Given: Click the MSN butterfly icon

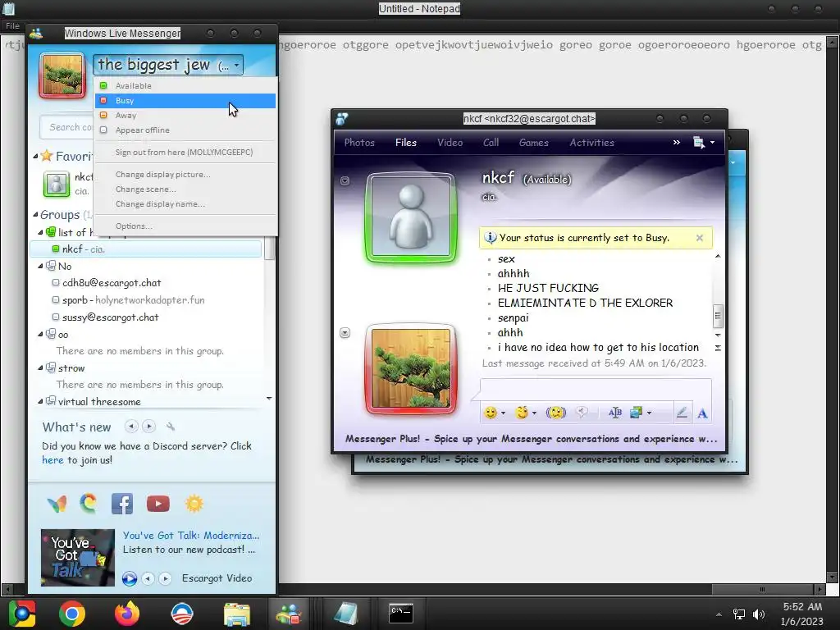Looking at the screenshot, I should (57, 504).
